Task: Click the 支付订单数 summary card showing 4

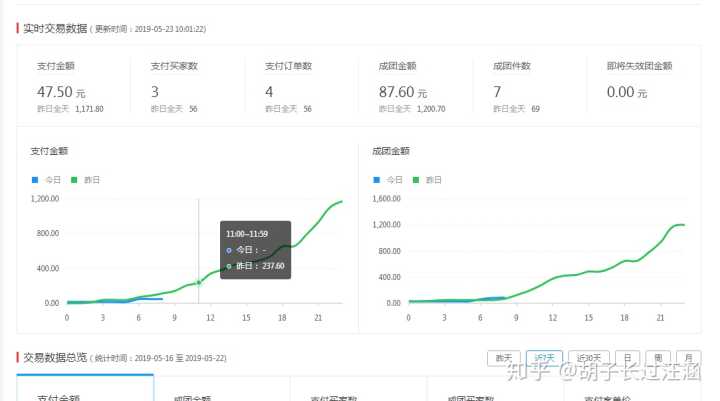Action: pyautogui.click(x=301, y=87)
